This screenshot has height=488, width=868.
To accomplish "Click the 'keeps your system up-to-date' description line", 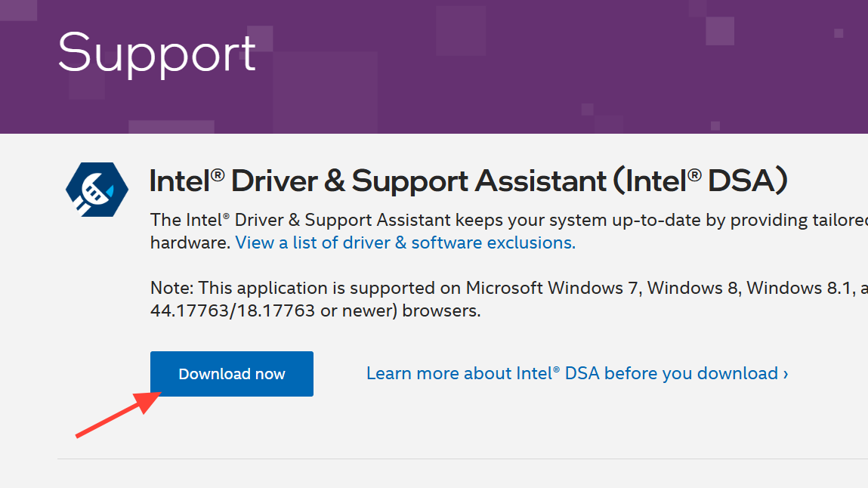I will pos(508,221).
